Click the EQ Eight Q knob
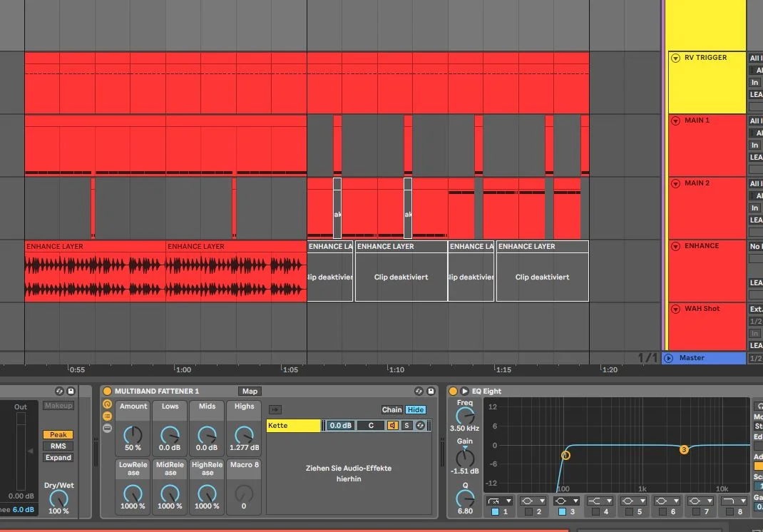Viewport: 763px width, 532px height. click(x=465, y=498)
